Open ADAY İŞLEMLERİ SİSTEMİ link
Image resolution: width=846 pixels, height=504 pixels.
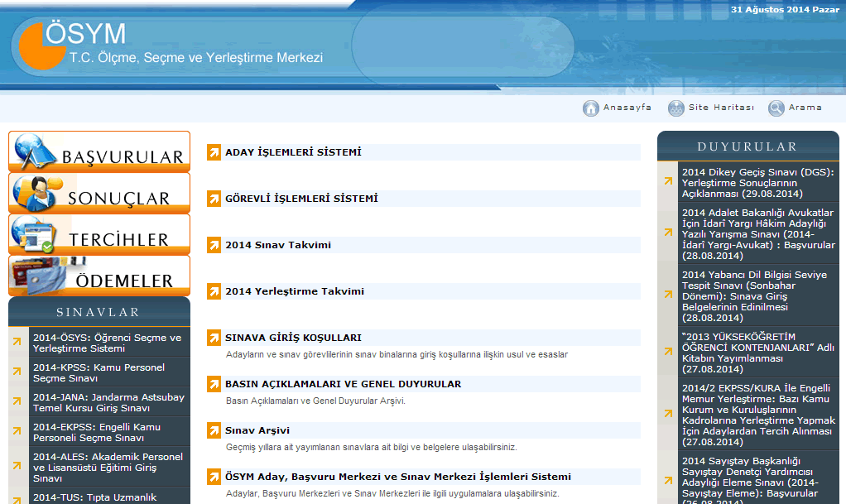(293, 152)
